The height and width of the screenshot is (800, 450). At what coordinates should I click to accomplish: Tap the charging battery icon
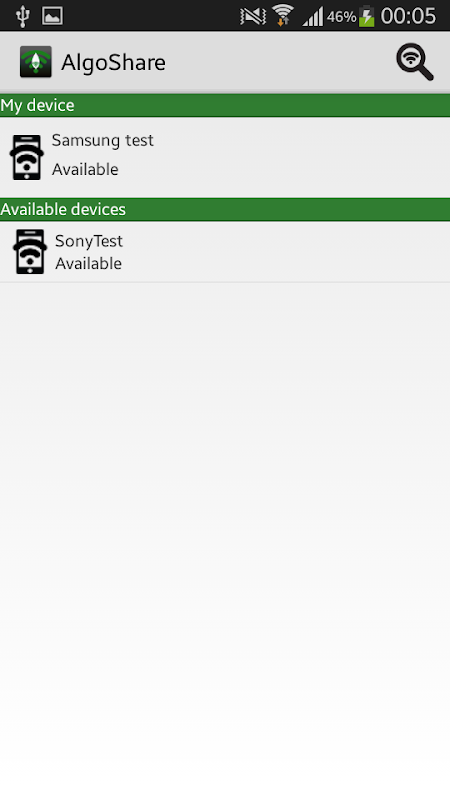click(x=366, y=16)
